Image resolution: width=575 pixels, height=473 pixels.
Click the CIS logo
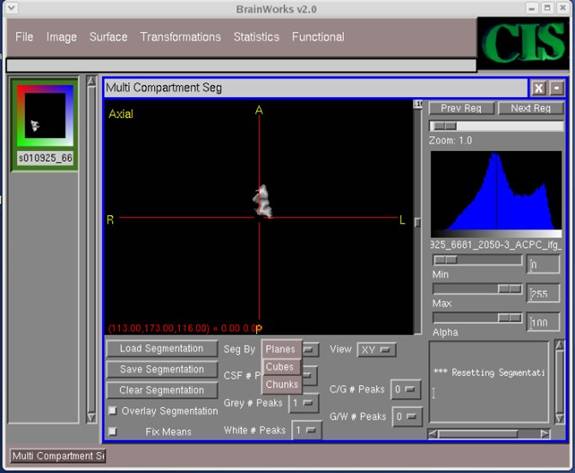(x=523, y=43)
